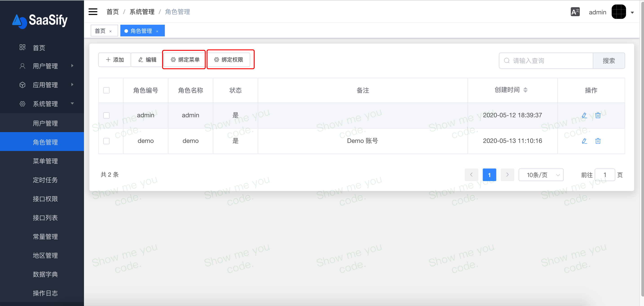Switch to the 首页 tab

[x=101, y=31]
